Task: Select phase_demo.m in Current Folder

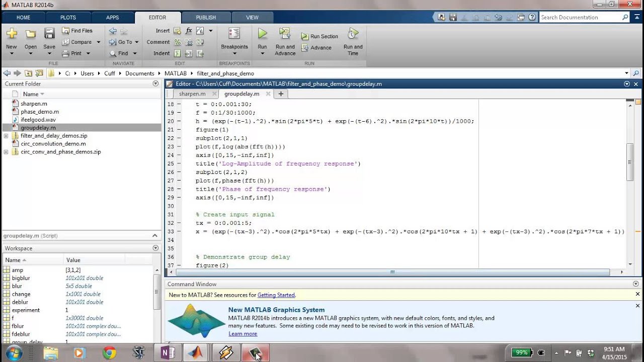Action: [x=40, y=112]
